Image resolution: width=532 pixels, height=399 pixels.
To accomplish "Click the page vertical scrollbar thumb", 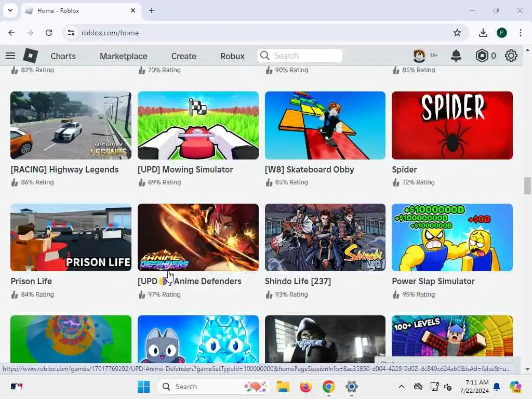I will point(527,185).
